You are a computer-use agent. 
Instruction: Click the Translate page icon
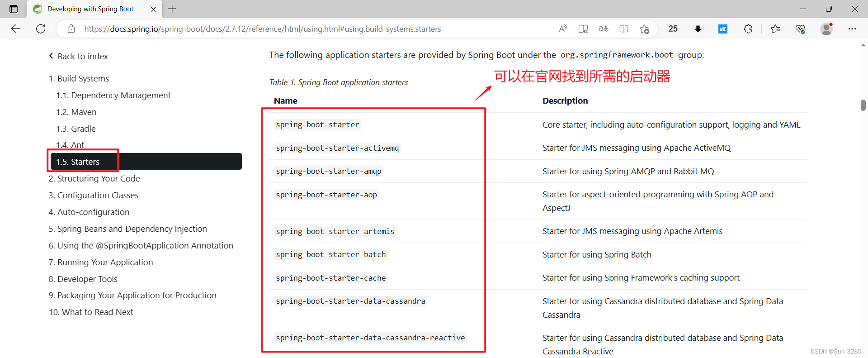point(604,29)
